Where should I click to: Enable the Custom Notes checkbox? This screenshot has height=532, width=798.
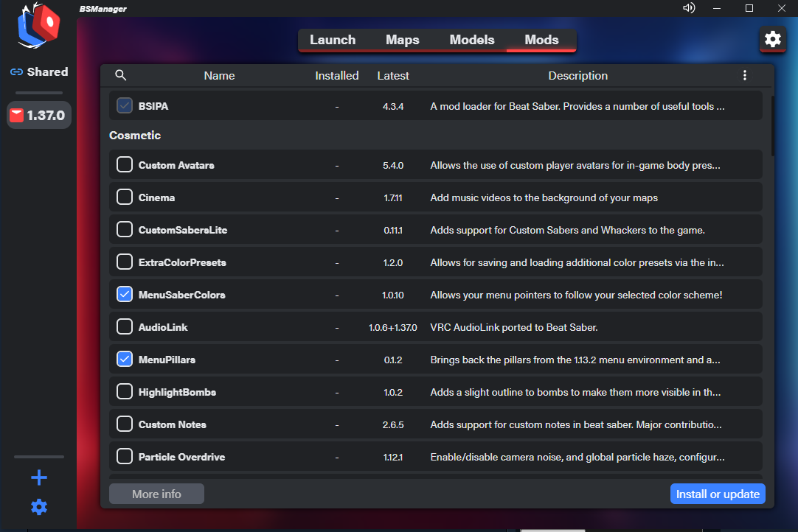pyautogui.click(x=125, y=424)
